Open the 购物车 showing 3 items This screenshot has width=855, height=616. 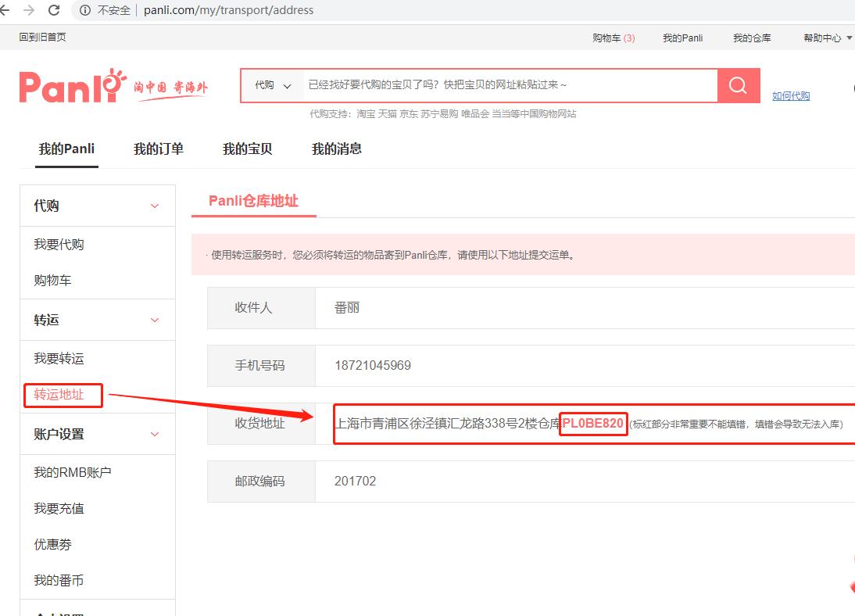pyautogui.click(x=614, y=37)
